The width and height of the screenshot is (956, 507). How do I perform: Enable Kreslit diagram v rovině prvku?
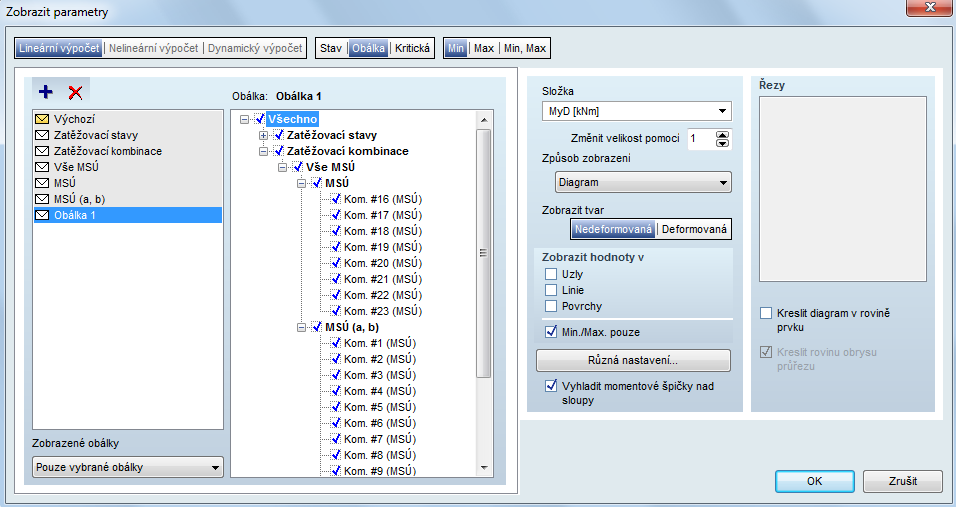point(766,313)
